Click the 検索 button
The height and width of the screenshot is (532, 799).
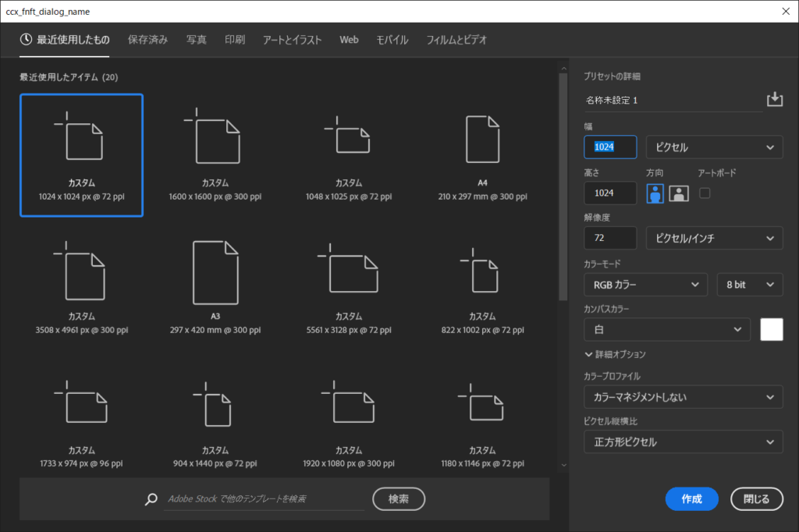pos(399,498)
